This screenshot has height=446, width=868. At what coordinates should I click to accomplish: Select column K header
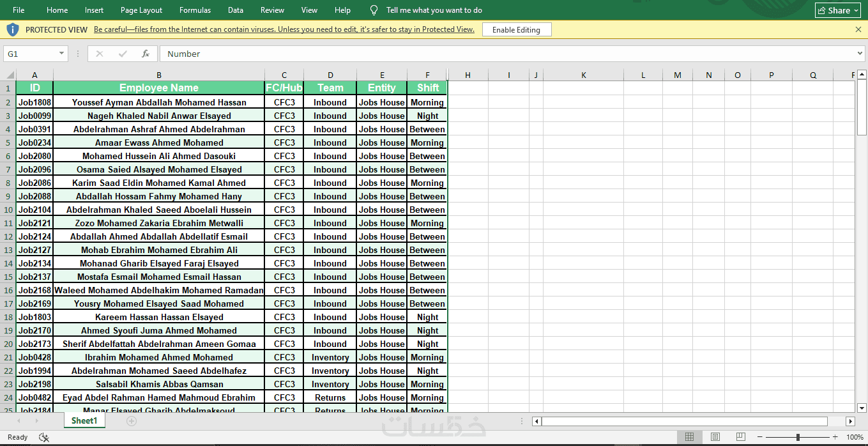584,75
